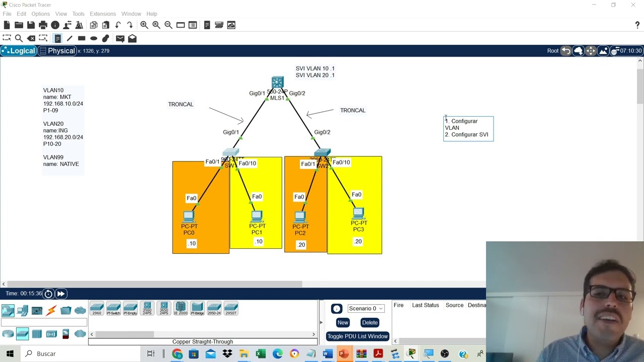Pick the 2960 switch device

coord(97,309)
